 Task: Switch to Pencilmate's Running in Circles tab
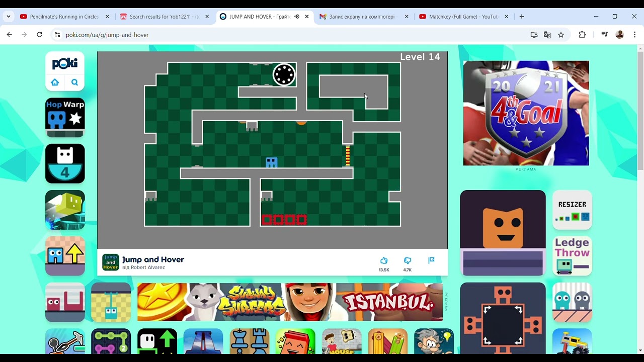click(64, 17)
